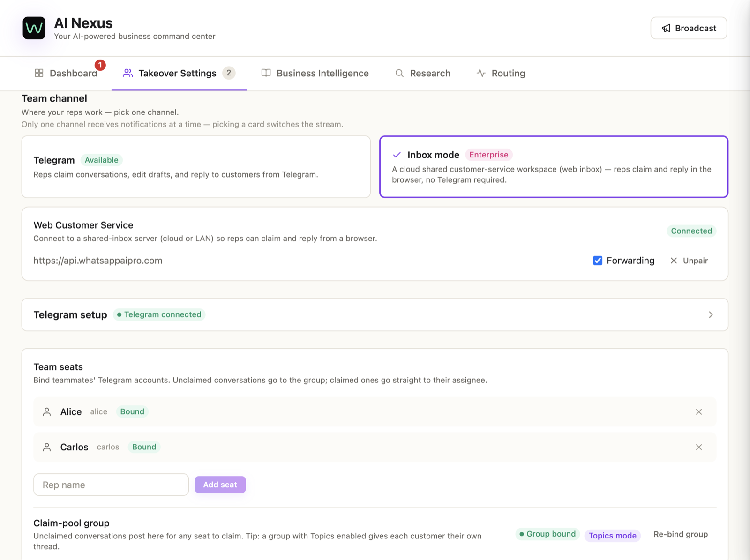Expand the Telegram setup section
The height and width of the screenshot is (560, 750).
click(x=375, y=315)
